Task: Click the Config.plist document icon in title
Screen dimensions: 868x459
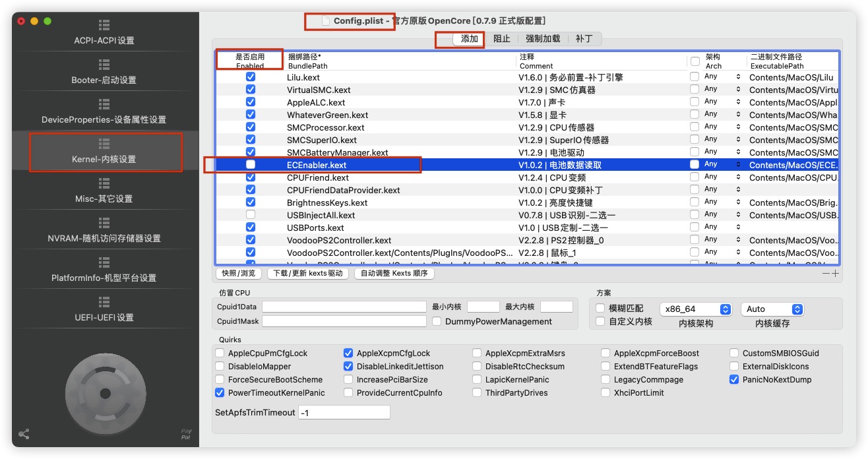Action: coord(325,21)
